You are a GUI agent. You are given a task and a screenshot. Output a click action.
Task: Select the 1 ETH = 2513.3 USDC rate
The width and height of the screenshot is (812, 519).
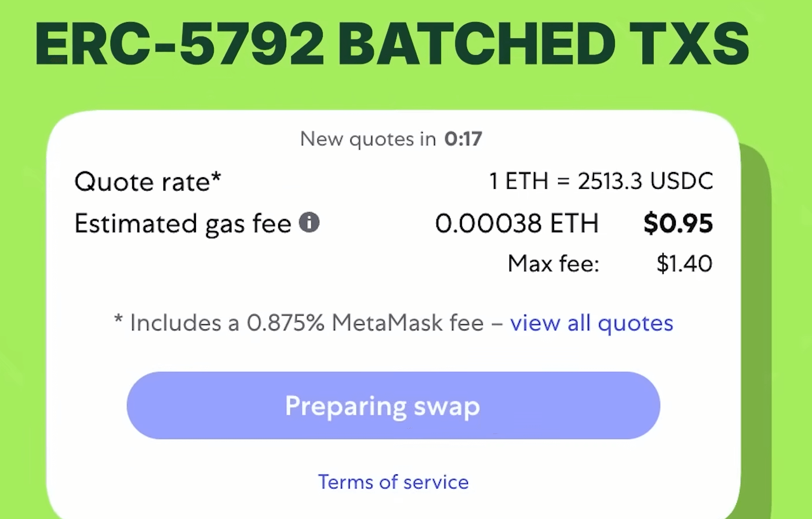600,181
